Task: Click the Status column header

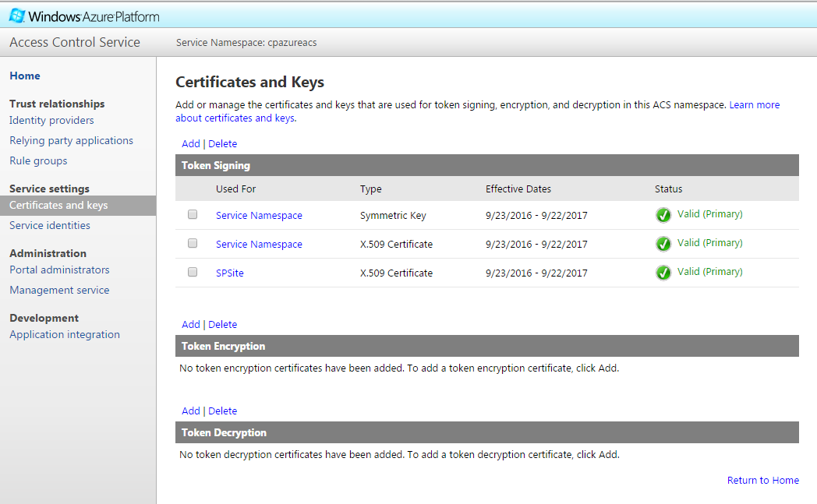Action: point(669,189)
